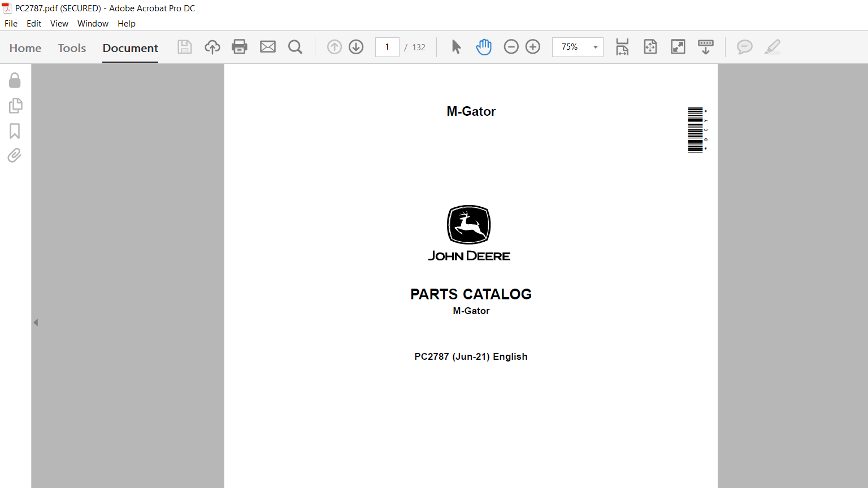This screenshot has height=488, width=868.
Task: Expand the navigation pane arrow
Action: point(36,323)
